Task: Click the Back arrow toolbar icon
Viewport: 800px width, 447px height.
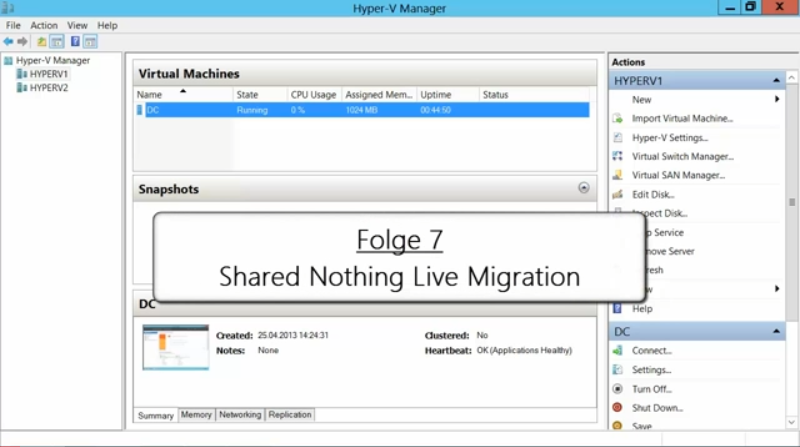Action: (8, 41)
